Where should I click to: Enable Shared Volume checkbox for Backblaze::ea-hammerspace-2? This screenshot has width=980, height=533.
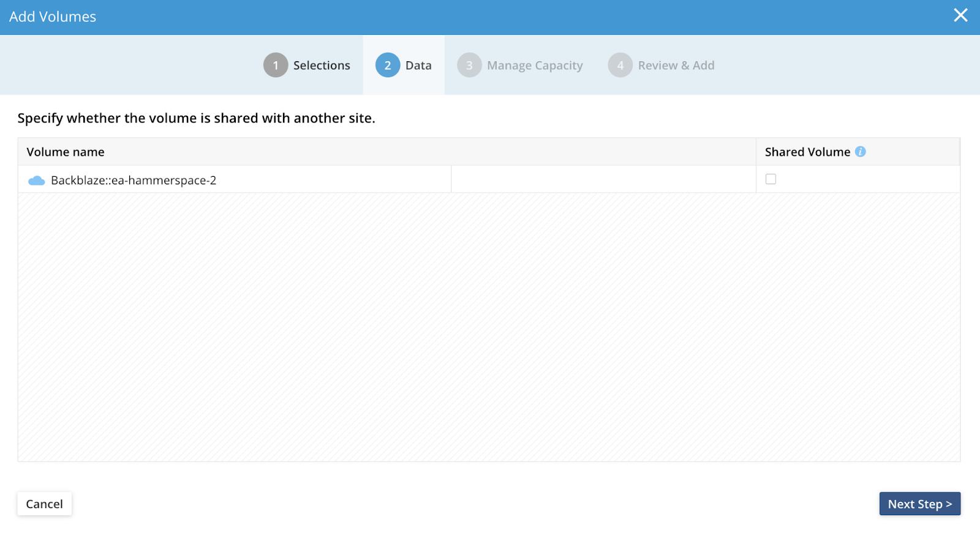point(771,179)
